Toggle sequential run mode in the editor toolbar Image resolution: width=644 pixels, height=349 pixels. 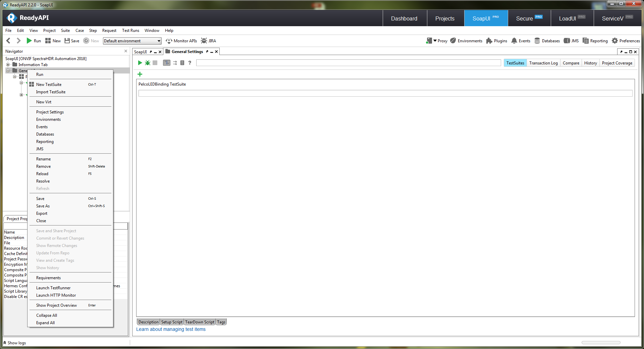[166, 63]
